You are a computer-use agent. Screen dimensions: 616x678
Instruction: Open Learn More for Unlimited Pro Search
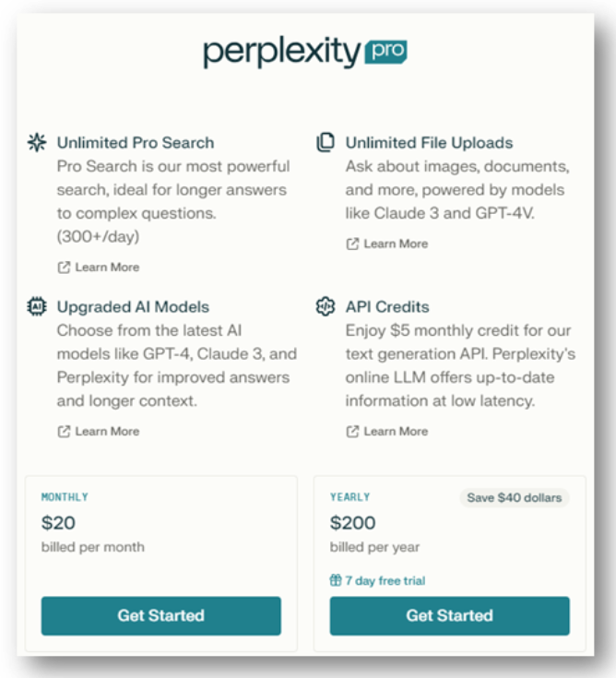coord(107,268)
